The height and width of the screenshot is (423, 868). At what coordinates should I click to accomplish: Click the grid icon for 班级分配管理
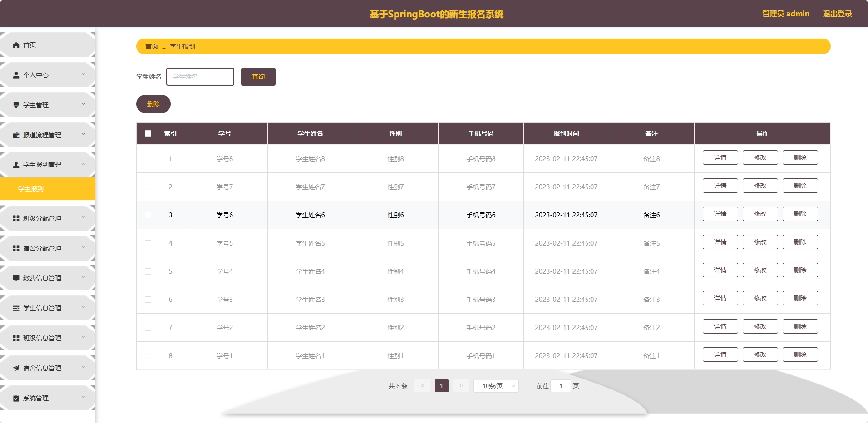click(16, 218)
